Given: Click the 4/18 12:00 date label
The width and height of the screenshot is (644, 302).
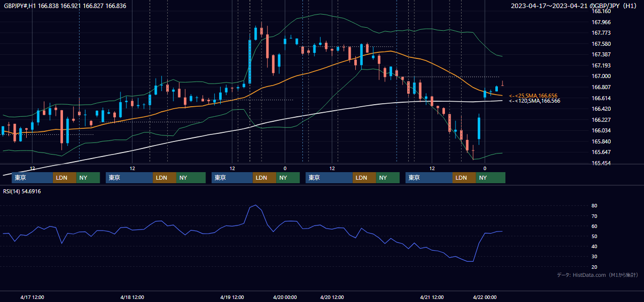Looking at the screenshot, I should [132, 297].
